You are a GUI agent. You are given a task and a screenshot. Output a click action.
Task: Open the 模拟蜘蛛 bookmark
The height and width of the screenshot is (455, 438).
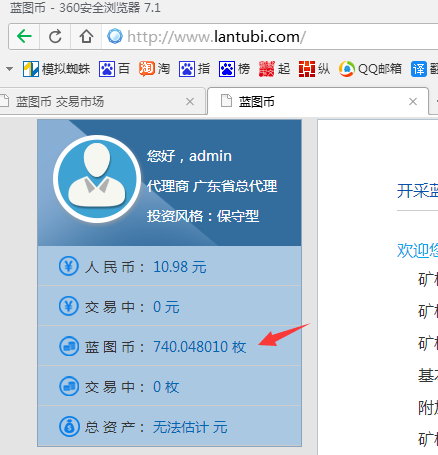[57, 69]
